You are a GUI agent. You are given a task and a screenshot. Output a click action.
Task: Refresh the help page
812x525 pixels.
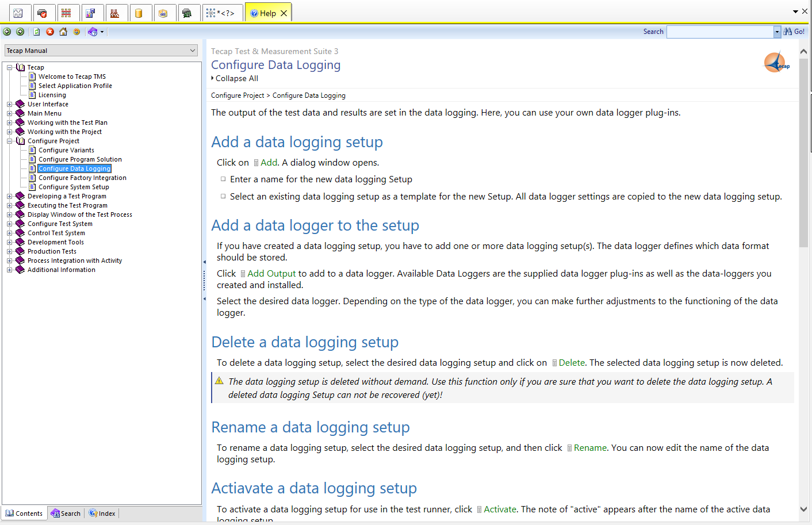coord(37,32)
